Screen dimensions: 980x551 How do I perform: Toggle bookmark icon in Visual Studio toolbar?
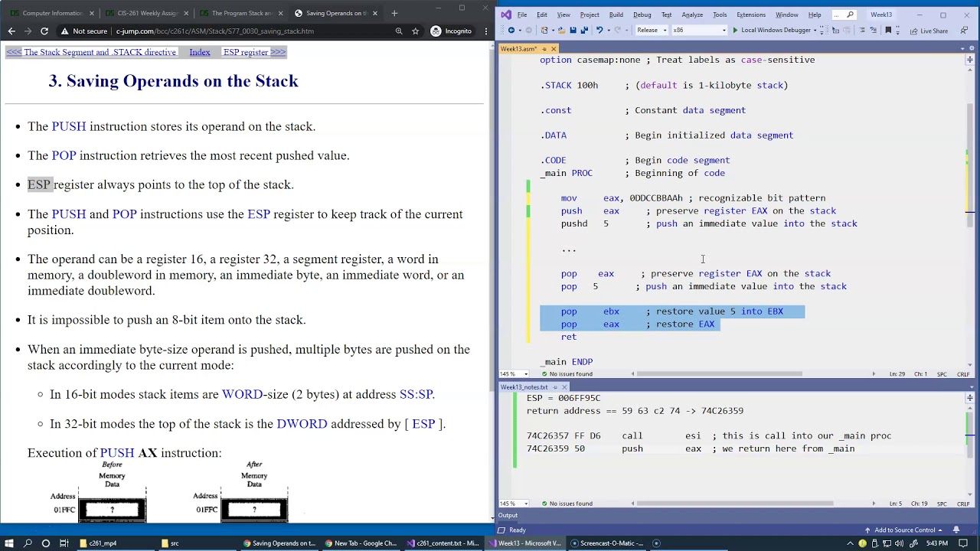(888, 31)
